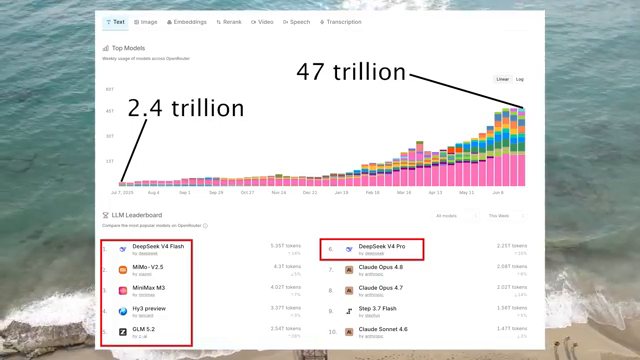This screenshot has height=360, width=640.
Task: Click the LLM Leaderboard trophy icon
Action: (105, 215)
